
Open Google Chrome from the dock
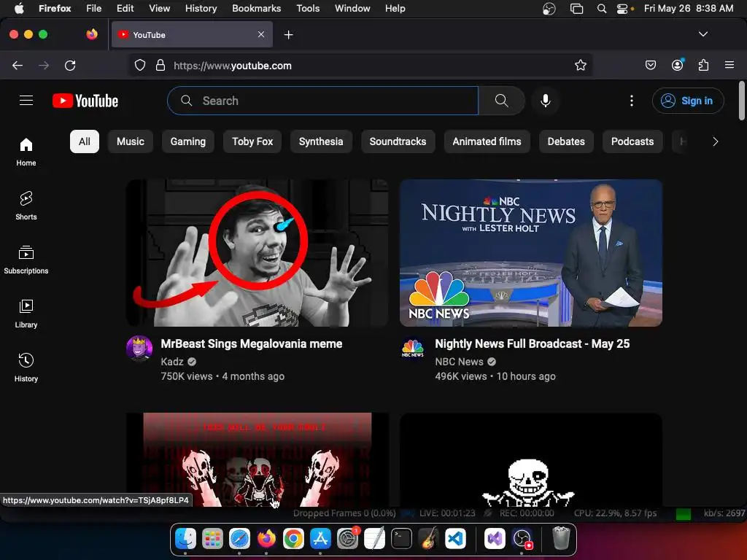(x=293, y=539)
